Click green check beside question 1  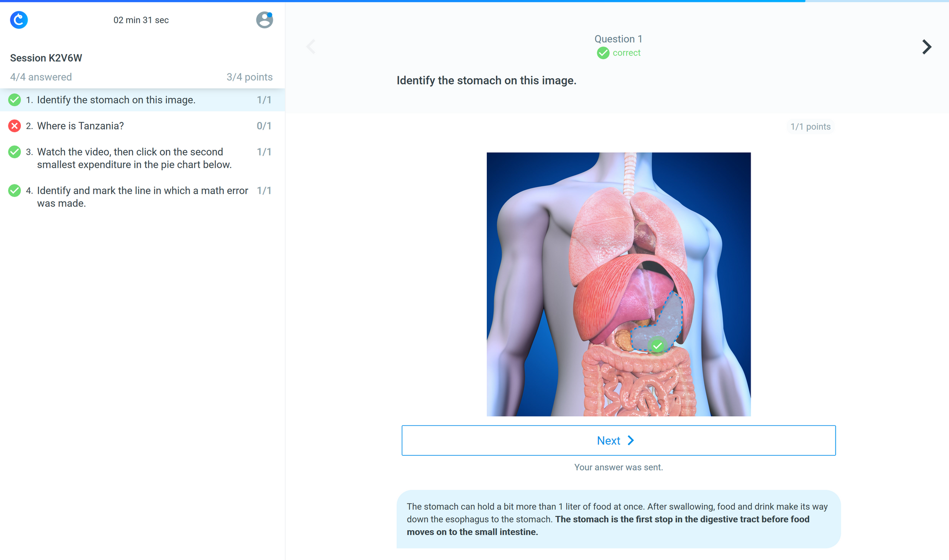point(15,100)
